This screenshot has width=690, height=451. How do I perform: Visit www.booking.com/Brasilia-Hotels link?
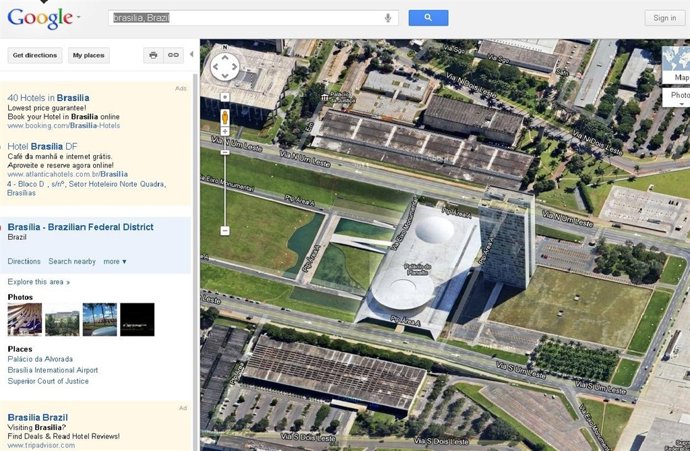click(x=63, y=126)
